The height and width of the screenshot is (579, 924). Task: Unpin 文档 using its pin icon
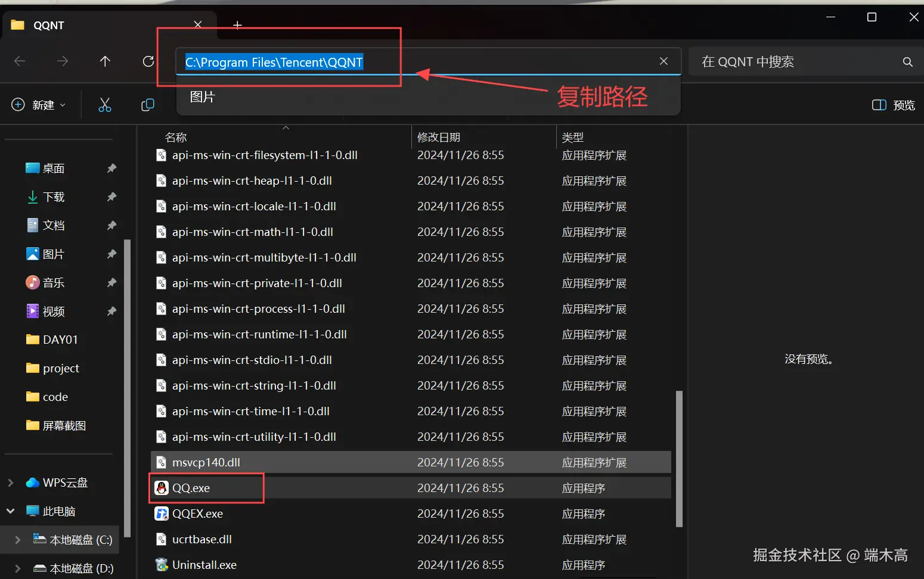tap(111, 226)
